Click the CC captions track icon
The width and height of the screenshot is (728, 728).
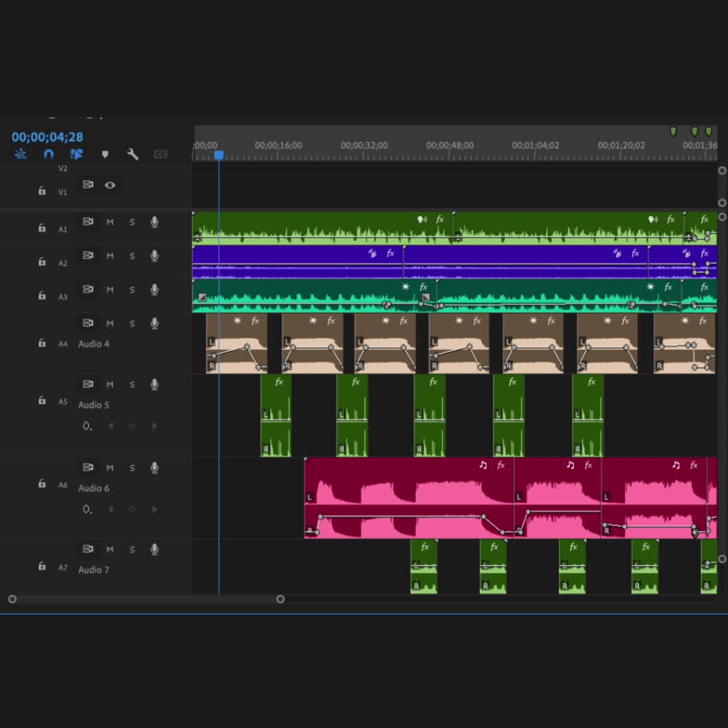(x=161, y=154)
